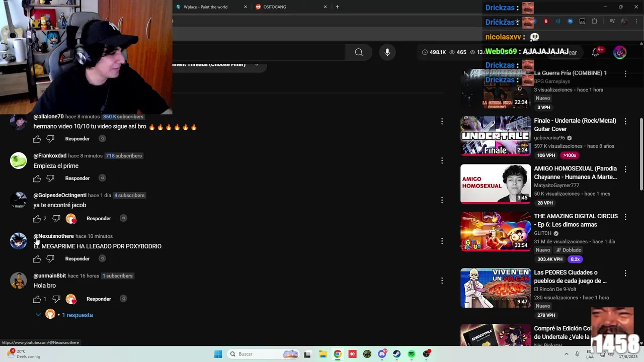Open Finale Undertale guitar cover thumbnail

coord(496,136)
